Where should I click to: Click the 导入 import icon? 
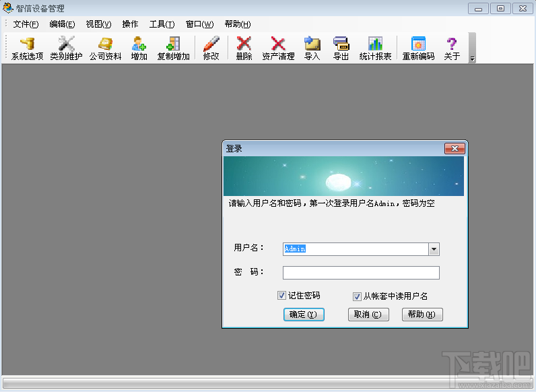tap(312, 48)
